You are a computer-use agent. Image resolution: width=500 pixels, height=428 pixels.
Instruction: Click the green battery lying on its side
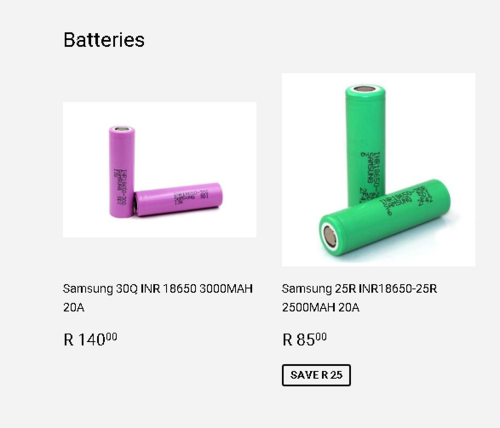point(385,217)
